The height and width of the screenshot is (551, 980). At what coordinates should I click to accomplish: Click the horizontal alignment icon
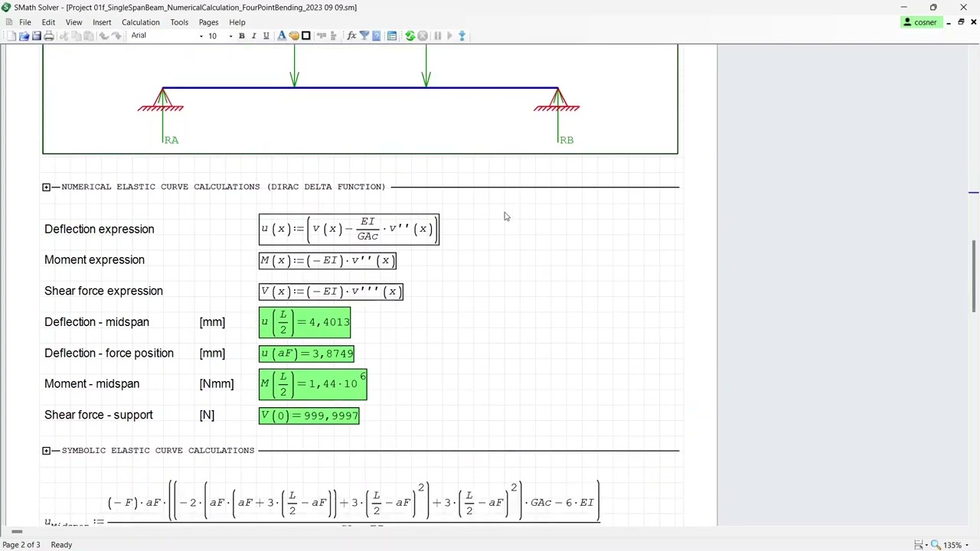coord(321,36)
